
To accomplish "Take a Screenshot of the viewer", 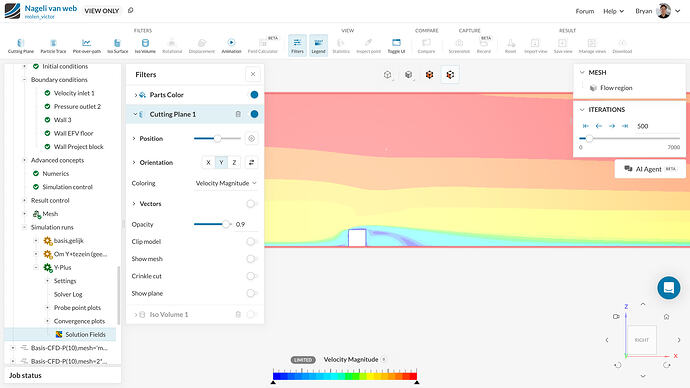I will [459, 46].
